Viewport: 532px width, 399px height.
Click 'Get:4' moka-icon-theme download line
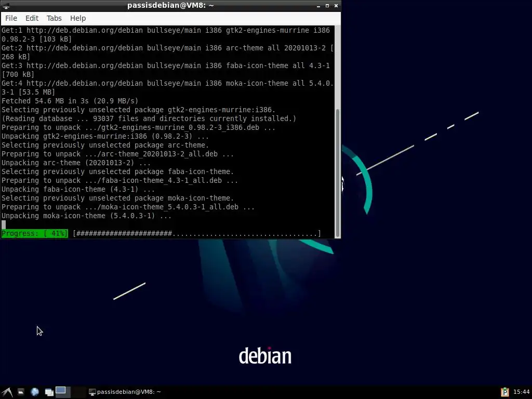click(168, 87)
